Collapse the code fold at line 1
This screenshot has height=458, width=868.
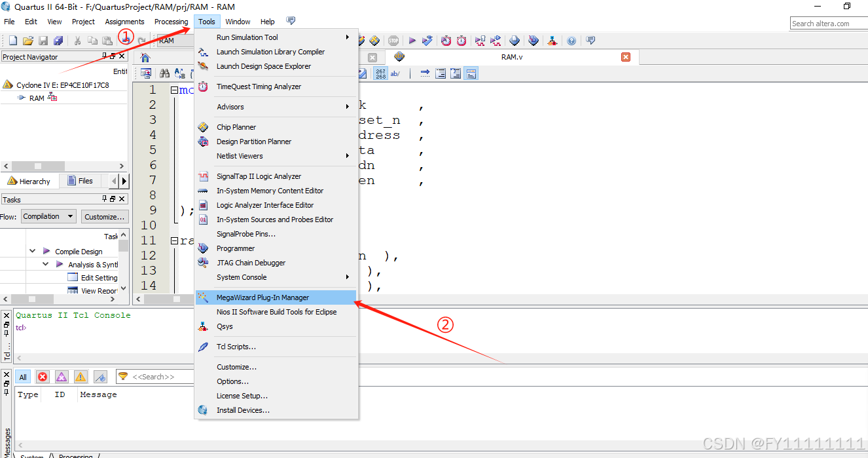click(174, 90)
